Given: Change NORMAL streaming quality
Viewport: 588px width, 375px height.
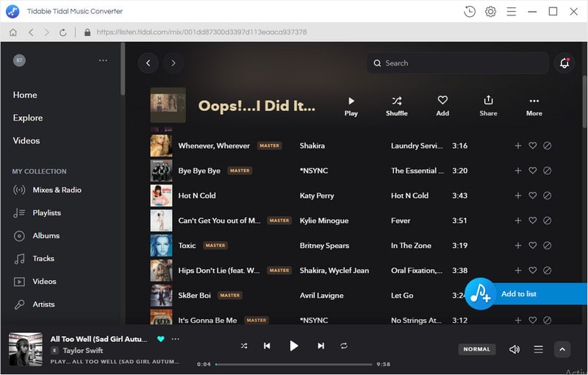Looking at the screenshot, I should click(476, 349).
